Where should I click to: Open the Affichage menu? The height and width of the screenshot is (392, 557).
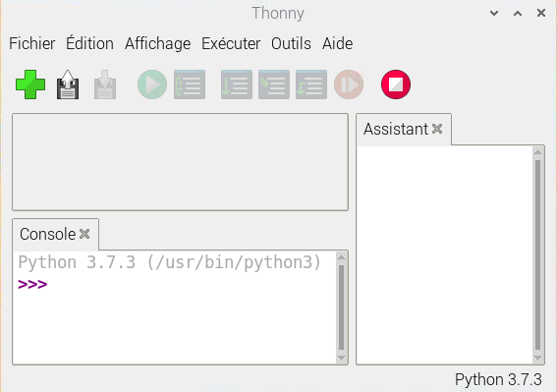pos(158,44)
